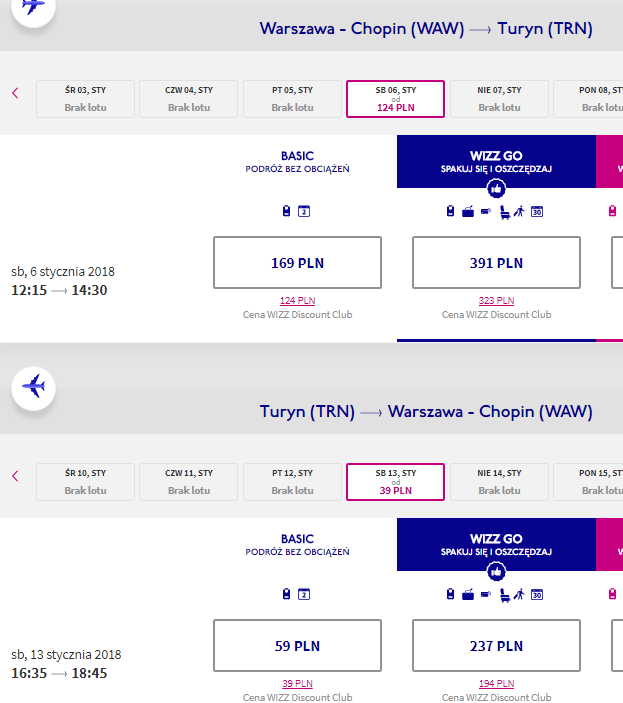Select ŚR 03, STY outbound date
The height and width of the screenshot is (703, 623).
(85, 99)
